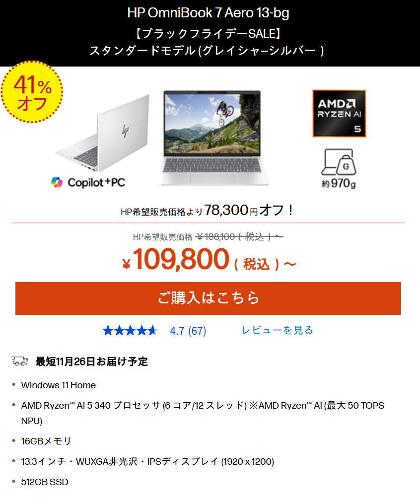Click the ブラックフライデーSALE heading text
Viewport: 420px width, 504px height.
tap(208, 34)
